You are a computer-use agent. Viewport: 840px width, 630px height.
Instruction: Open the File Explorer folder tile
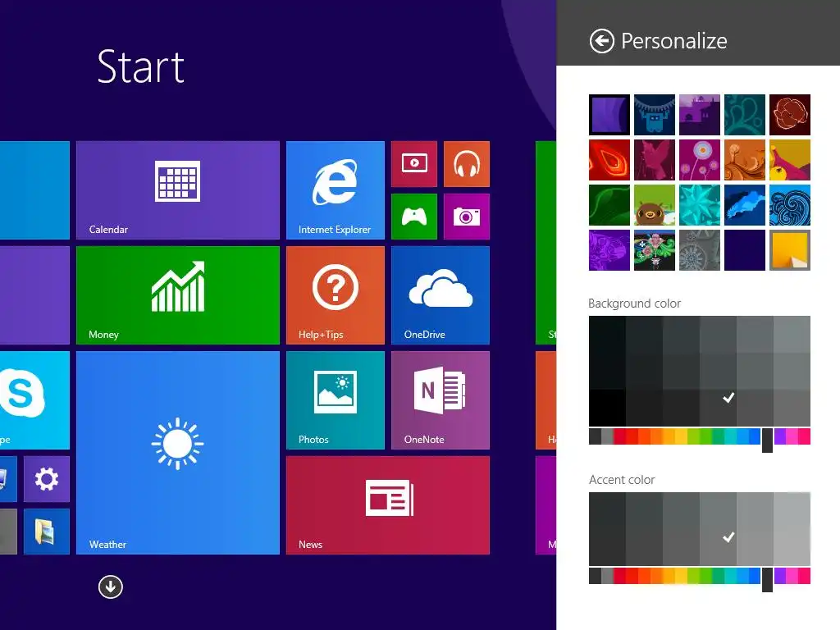(x=47, y=532)
